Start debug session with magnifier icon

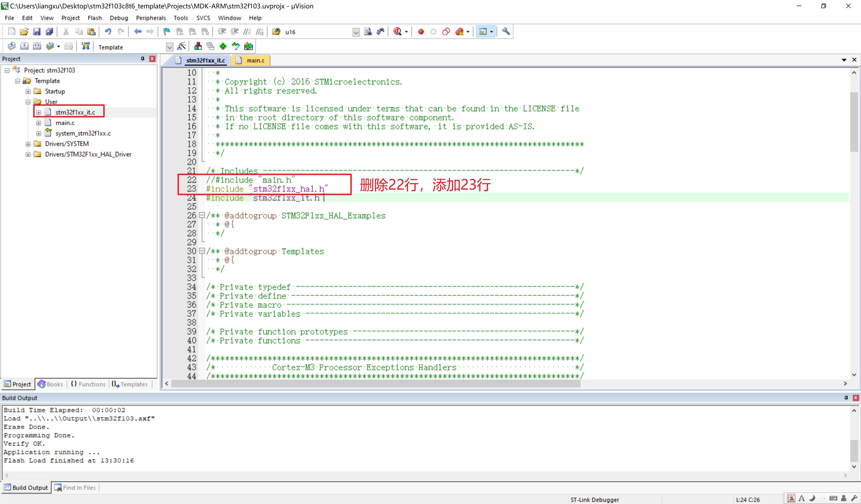pos(397,32)
